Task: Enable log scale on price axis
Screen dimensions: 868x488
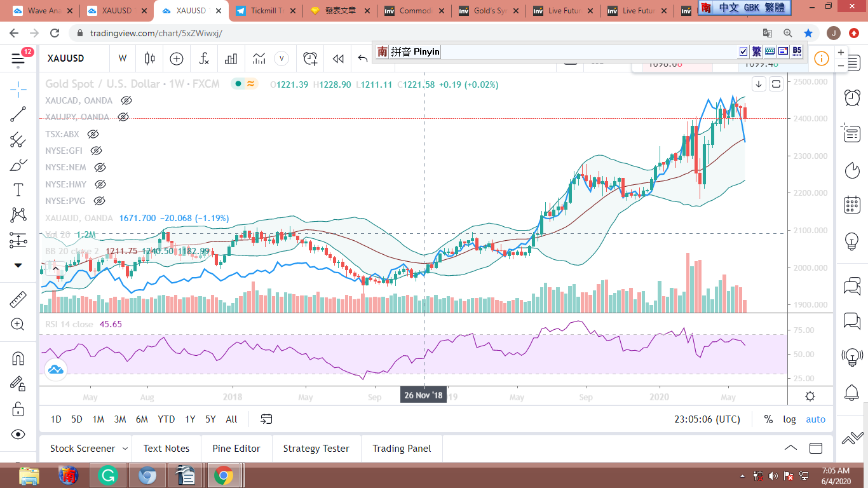Action: click(789, 419)
